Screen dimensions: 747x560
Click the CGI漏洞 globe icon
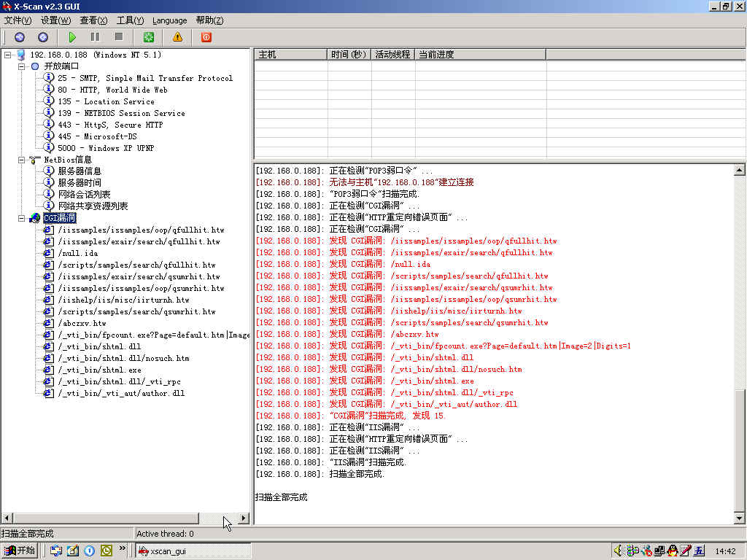point(35,218)
